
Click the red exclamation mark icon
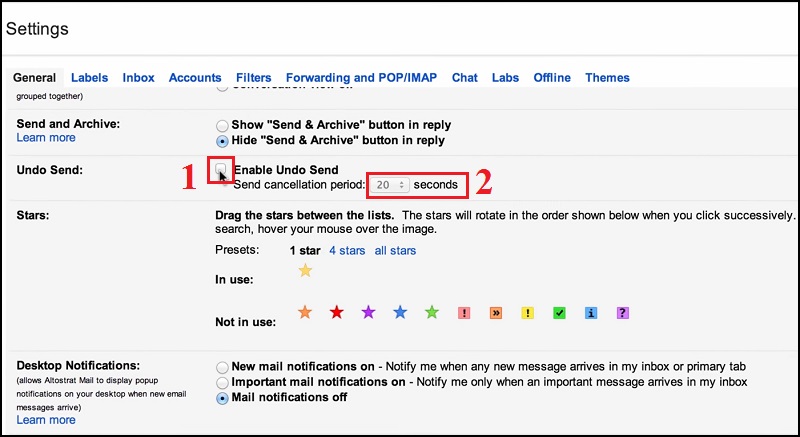click(x=463, y=313)
